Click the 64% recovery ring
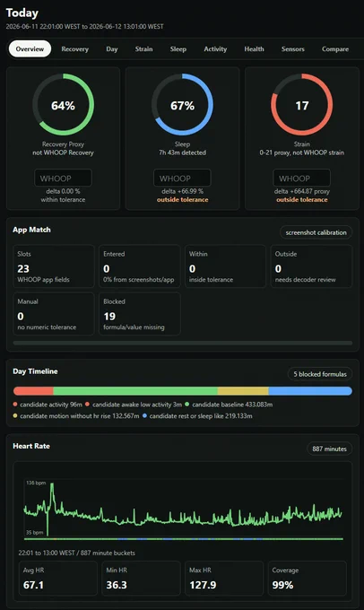Image resolution: width=364 pixels, height=610 pixels. (63, 105)
